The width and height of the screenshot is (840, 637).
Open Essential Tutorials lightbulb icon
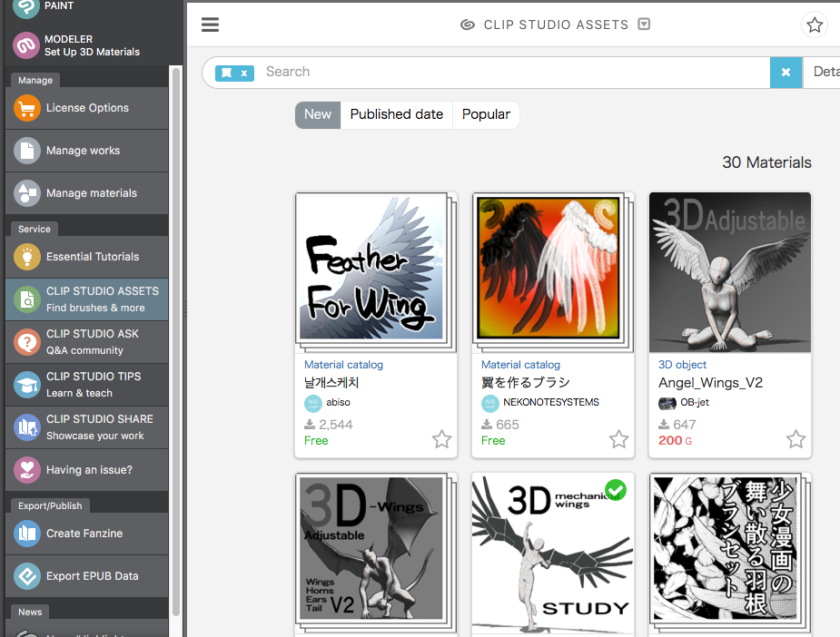(26, 257)
